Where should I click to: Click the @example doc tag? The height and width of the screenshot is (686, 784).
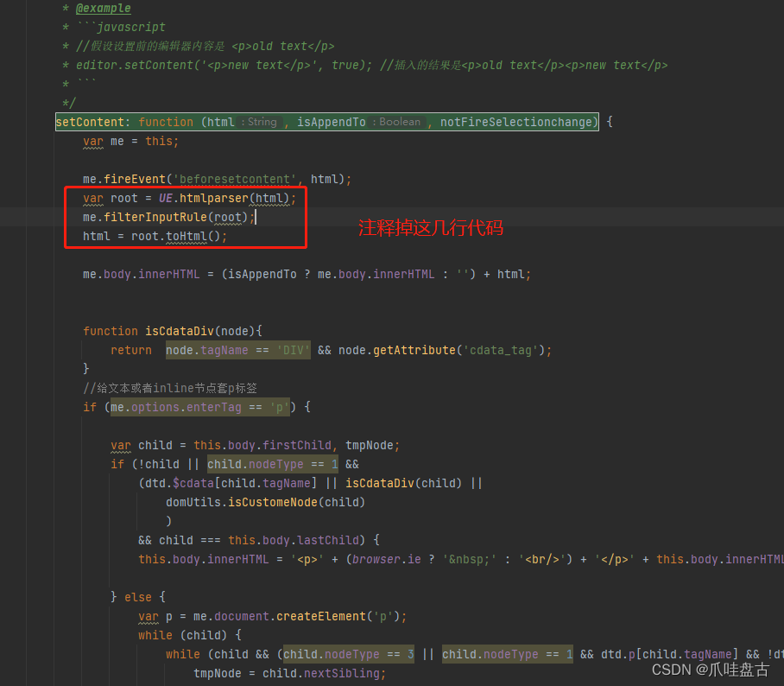103,8
